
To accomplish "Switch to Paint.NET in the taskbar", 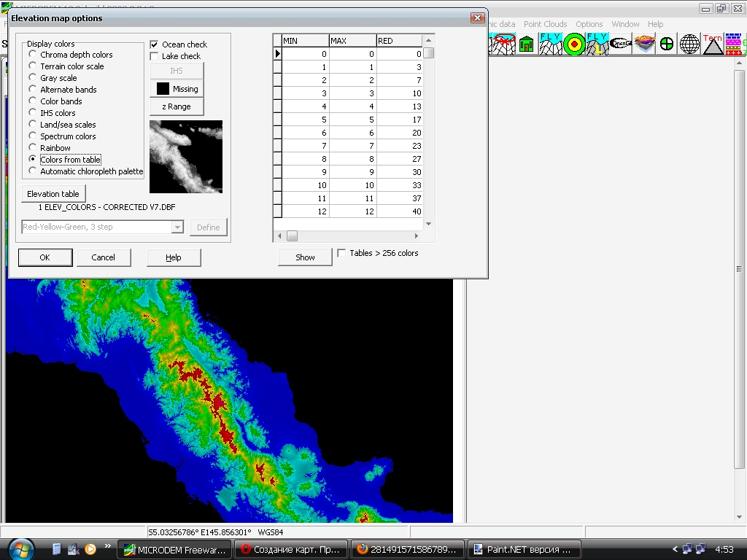I will click(x=525, y=549).
